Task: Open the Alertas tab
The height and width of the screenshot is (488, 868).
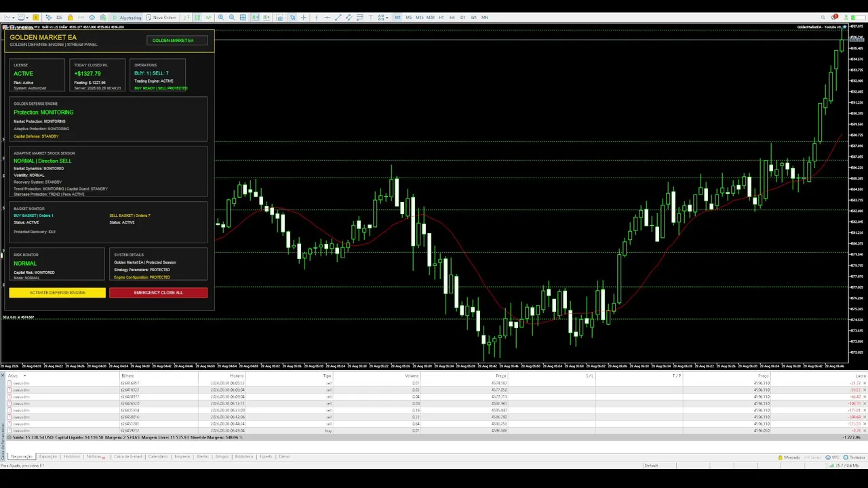Action: [202, 456]
